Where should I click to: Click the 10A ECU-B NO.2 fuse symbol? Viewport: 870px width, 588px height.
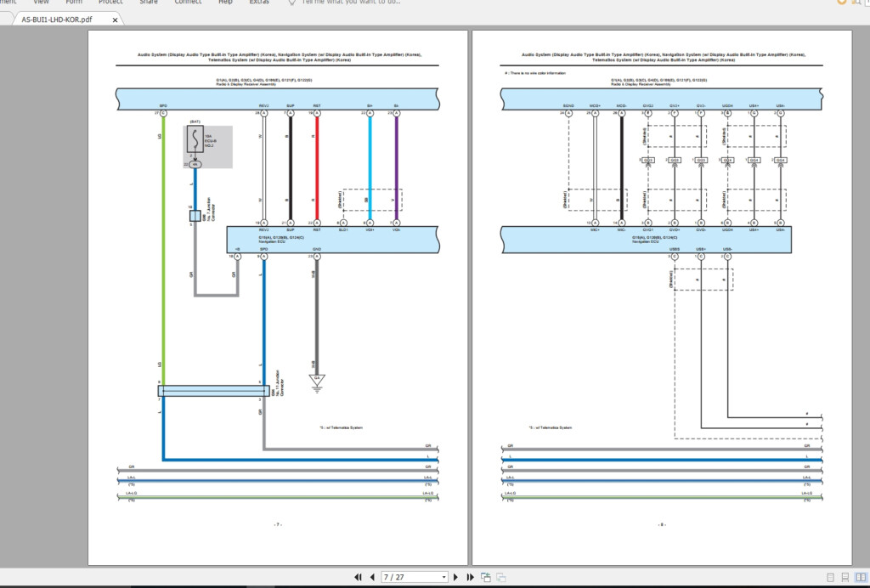tap(195, 139)
